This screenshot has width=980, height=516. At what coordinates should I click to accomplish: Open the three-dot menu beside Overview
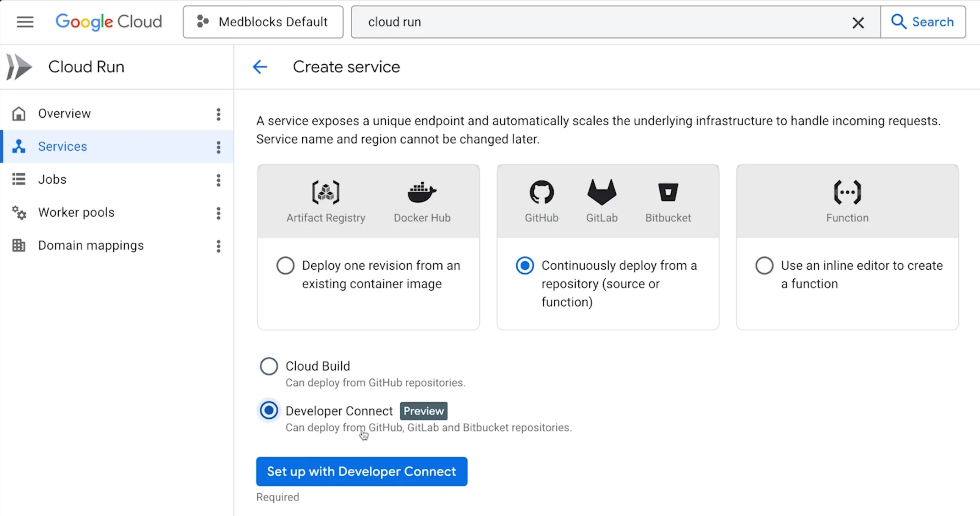coord(219,114)
